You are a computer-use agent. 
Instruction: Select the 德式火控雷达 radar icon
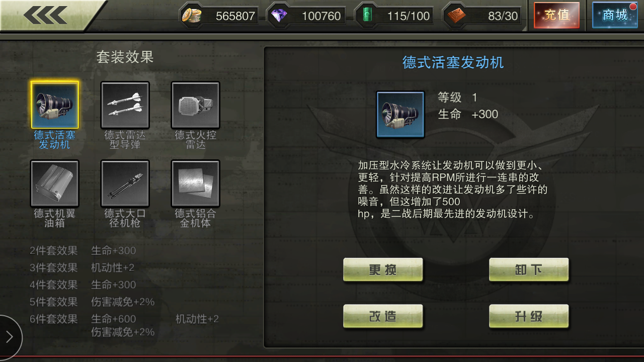(195, 105)
